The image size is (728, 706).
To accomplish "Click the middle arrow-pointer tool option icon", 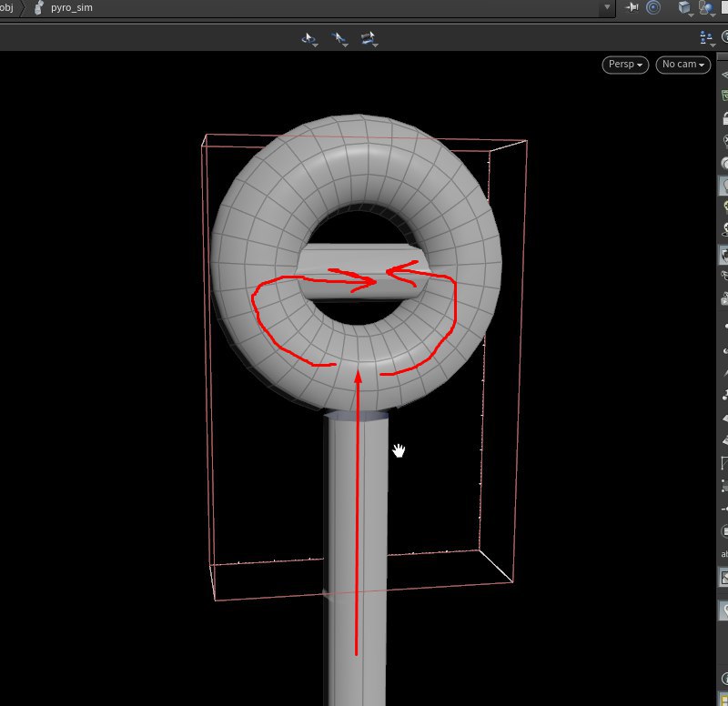I will [x=339, y=39].
